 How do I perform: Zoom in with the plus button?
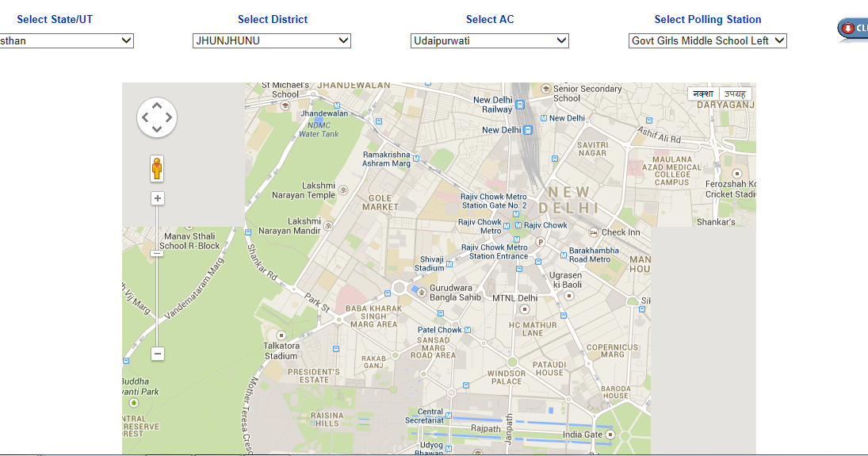[158, 198]
